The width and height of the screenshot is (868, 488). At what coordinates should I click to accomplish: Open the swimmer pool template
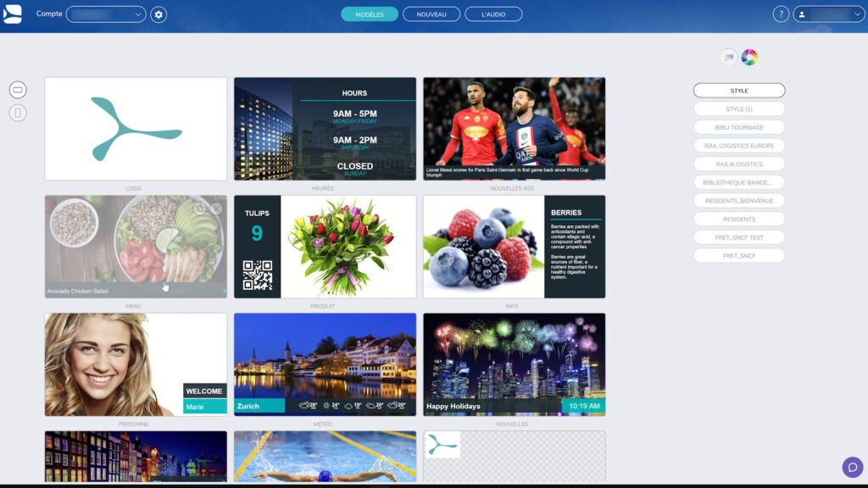click(x=325, y=457)
